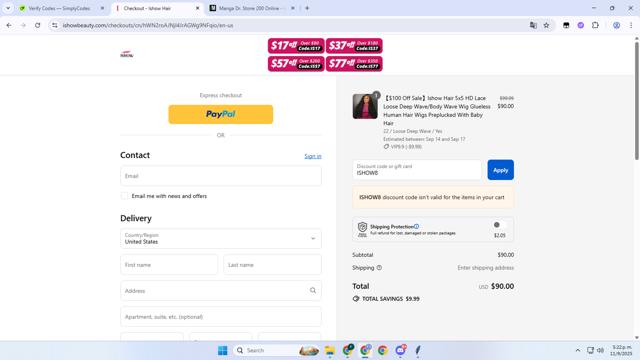
Task: Open site information icon in address bar
Action: point(55,25)
